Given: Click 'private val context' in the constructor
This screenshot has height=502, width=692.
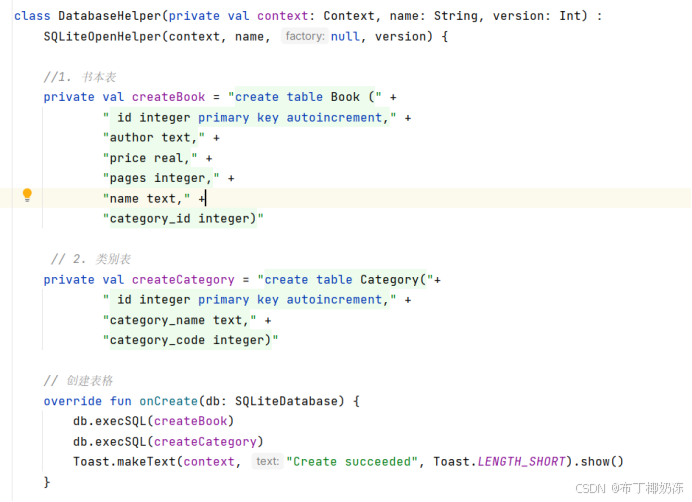Looking at the screenshot, I should point(238,16).
